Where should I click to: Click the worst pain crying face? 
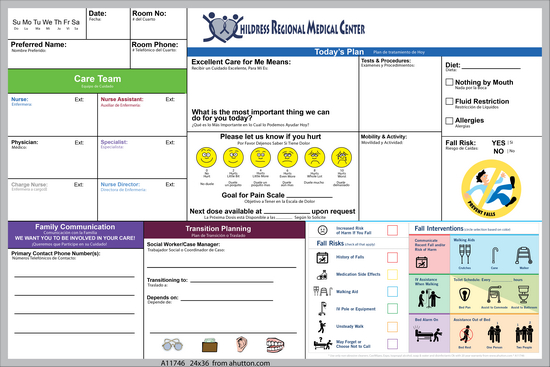tap(341, 157)
